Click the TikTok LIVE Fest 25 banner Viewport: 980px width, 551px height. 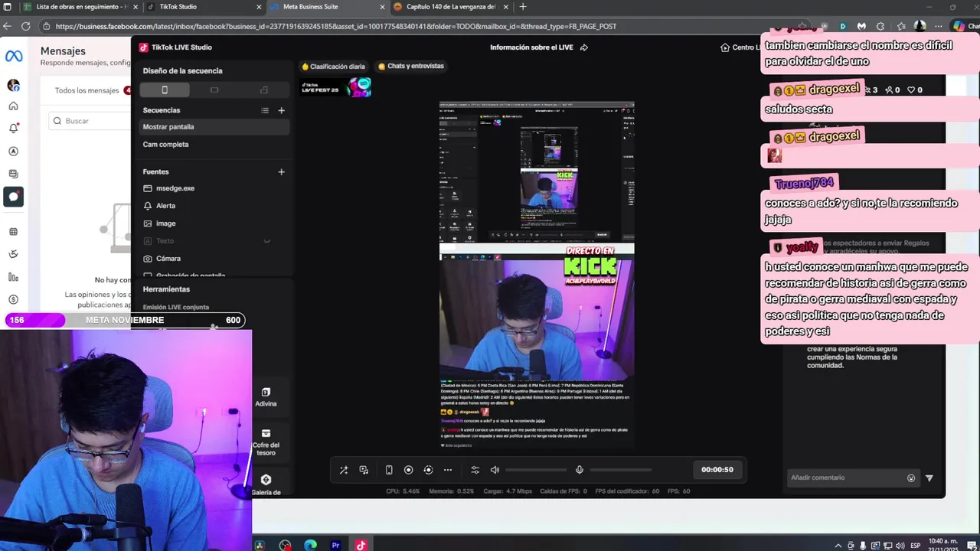coord(335,87)
